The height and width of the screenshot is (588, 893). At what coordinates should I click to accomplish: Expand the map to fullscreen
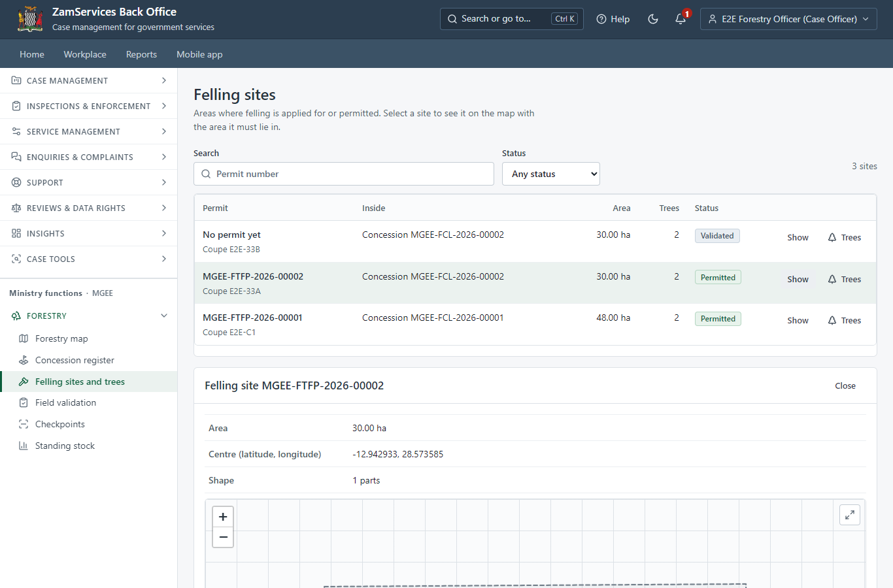(x=850, y=515)
